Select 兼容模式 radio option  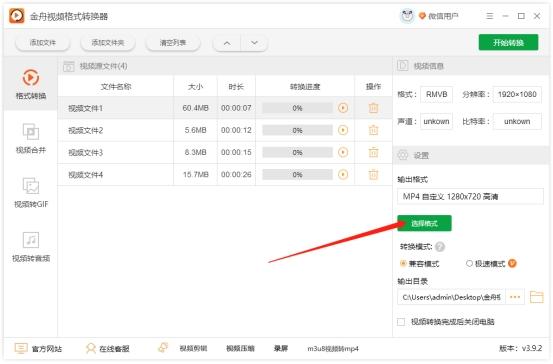[x=420, y=263]
